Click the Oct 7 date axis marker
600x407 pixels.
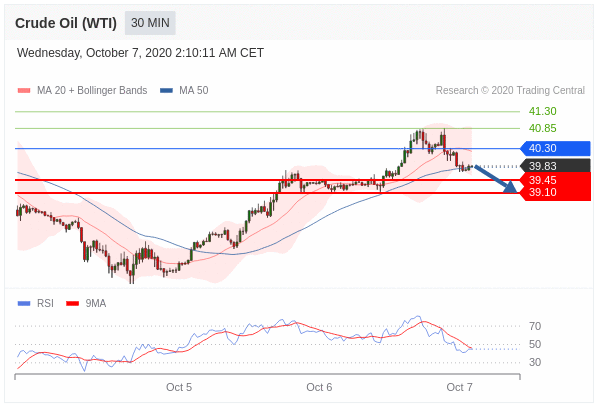tap(459, 387)
